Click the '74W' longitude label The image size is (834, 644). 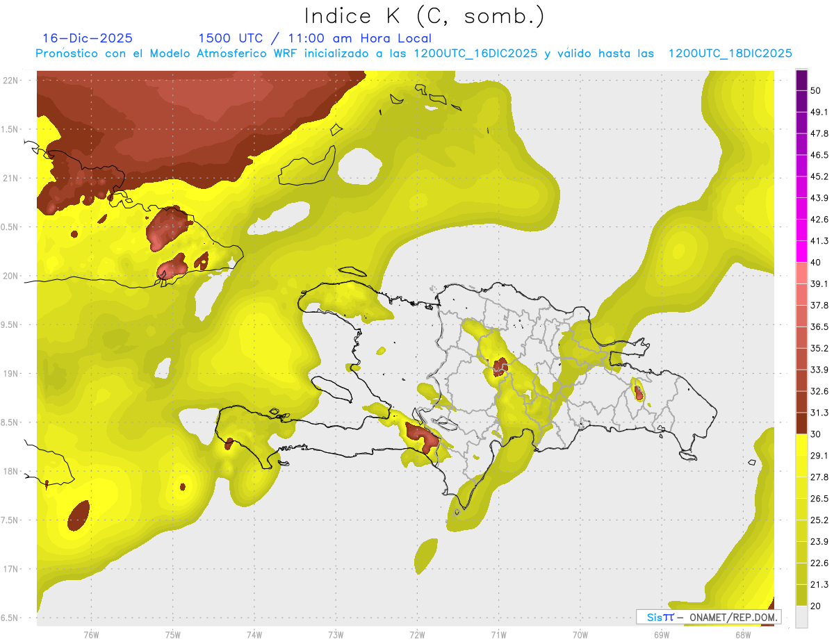(254, 634)
